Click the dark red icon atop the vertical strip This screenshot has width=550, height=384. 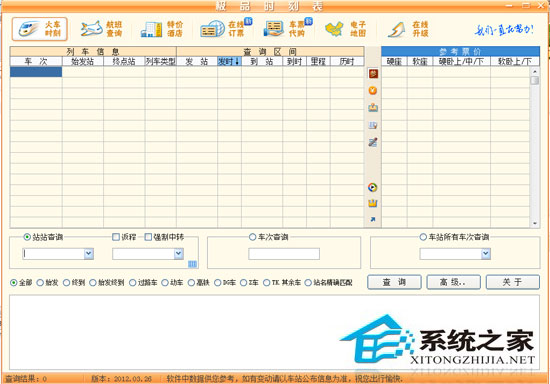pos(373,74)
